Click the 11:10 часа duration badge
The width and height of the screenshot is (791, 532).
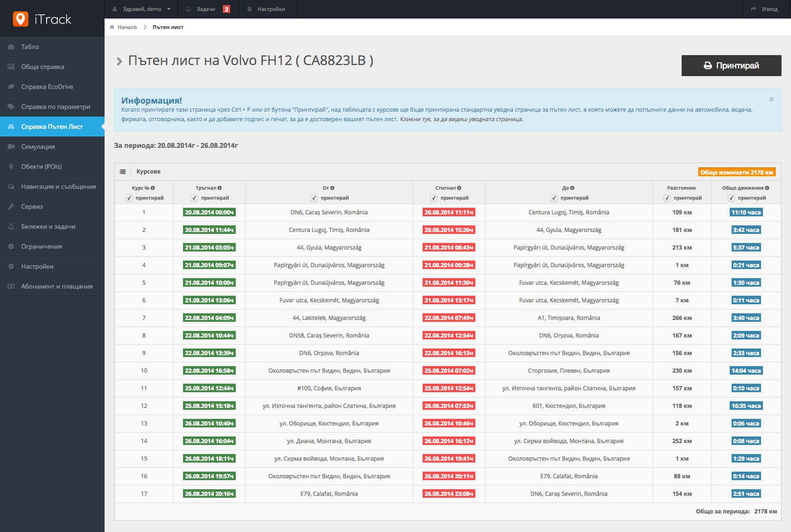coord(746,213)
